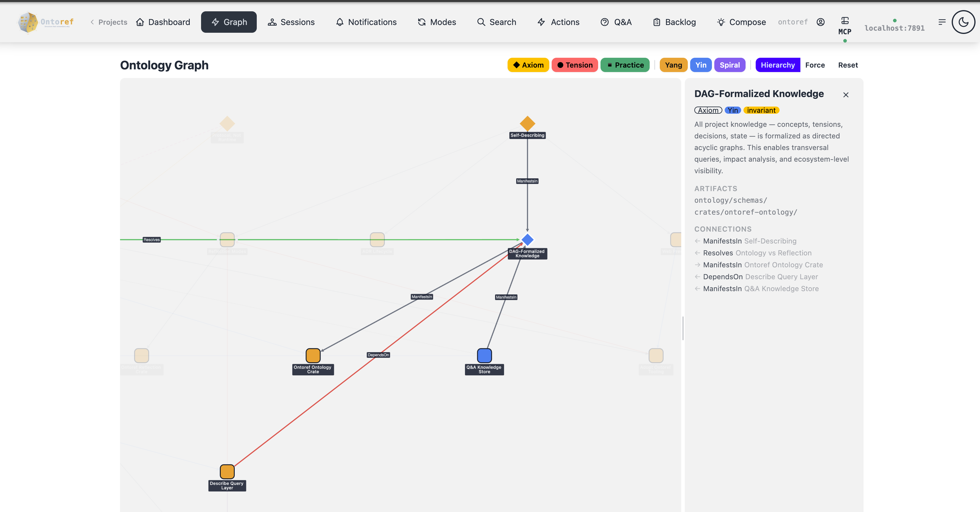Click the Describe Query Layer node
This screenshot has height=512, width=980.
click(227, 472)
